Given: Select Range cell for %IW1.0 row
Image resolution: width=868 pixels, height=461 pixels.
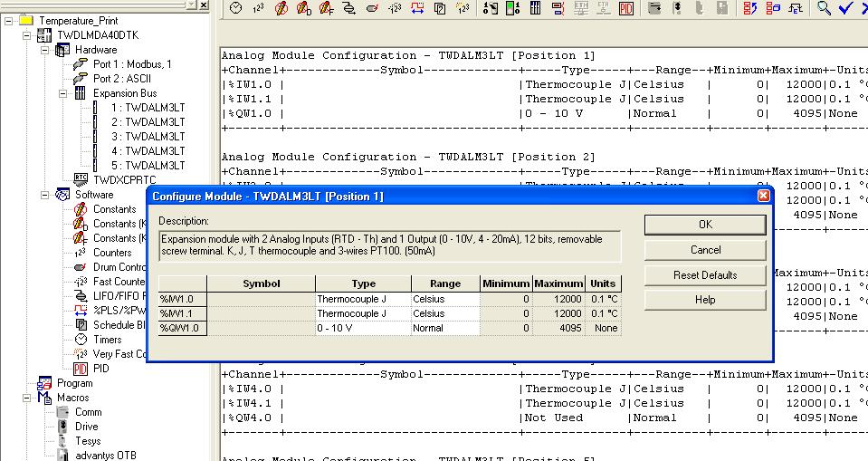Looking at the screenshot, I should (x=445, y=299).
